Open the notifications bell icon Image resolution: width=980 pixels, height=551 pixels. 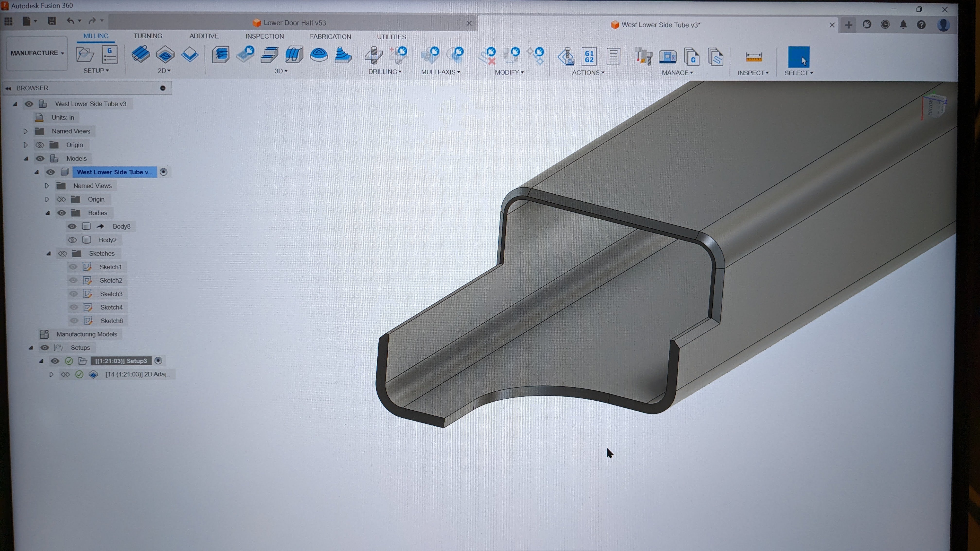click(903, 25)
